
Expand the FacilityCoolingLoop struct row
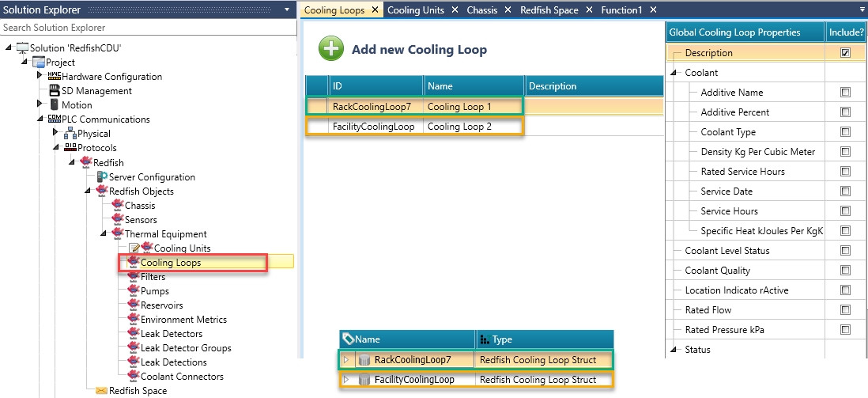345,380
